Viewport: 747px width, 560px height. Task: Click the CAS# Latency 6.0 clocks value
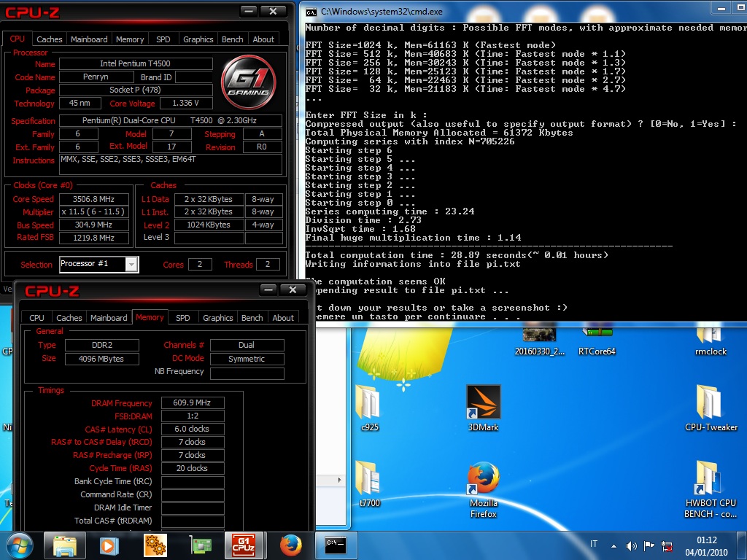pyautogui.click(x=192, y=429)
